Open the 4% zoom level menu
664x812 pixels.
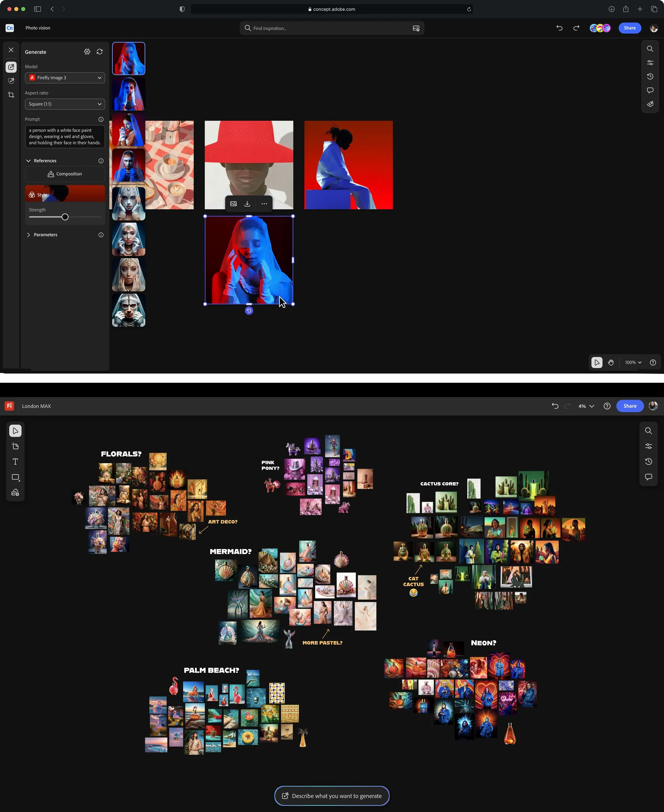586,406
